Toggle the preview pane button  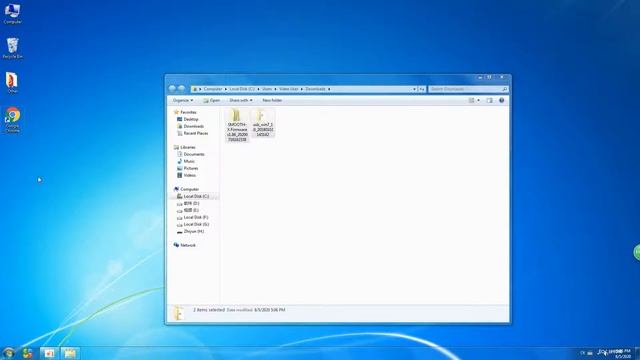489,100
